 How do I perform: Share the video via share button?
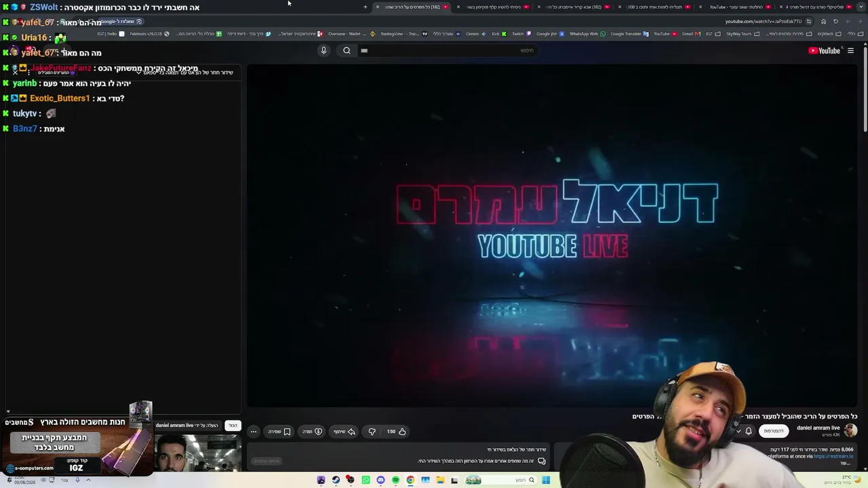point(344,432)
